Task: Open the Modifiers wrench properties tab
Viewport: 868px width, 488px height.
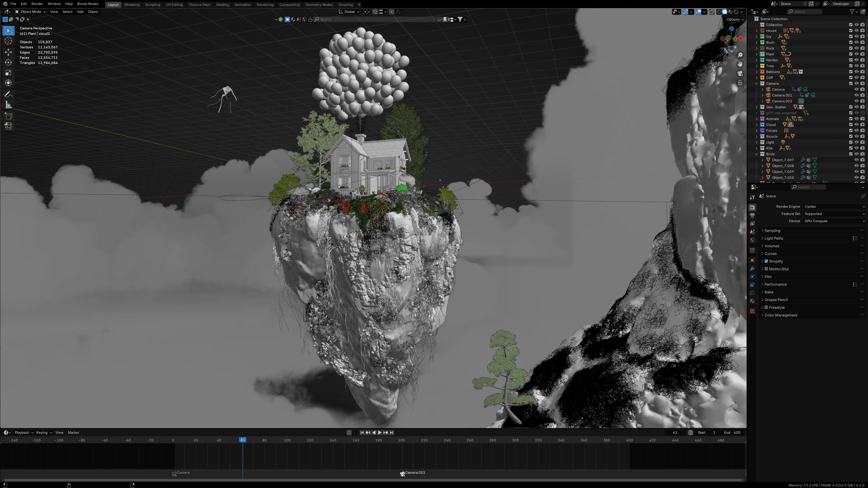Action: click(x=752, y=269)
